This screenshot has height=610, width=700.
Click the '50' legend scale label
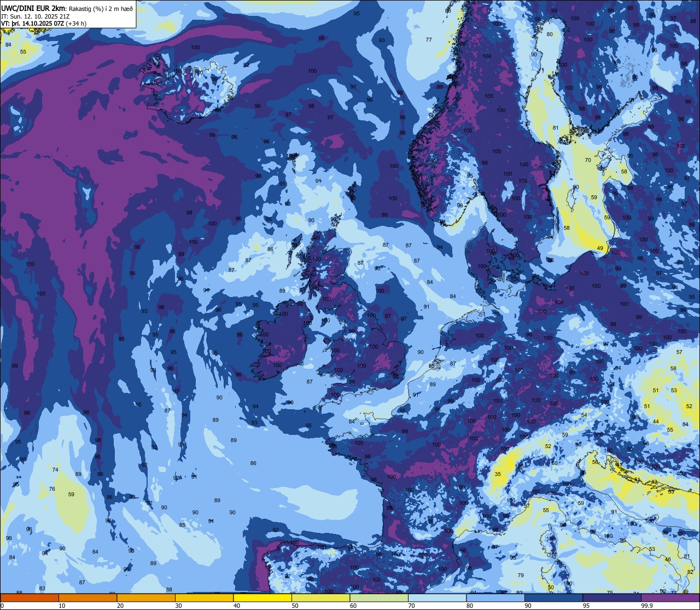296,606
